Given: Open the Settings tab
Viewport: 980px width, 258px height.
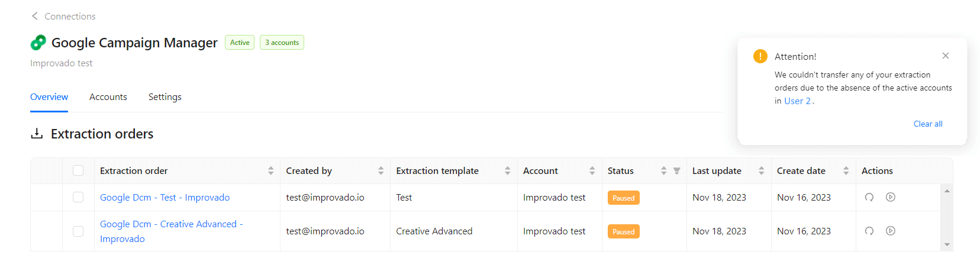Looking at the screenshot, I should 165,97.
